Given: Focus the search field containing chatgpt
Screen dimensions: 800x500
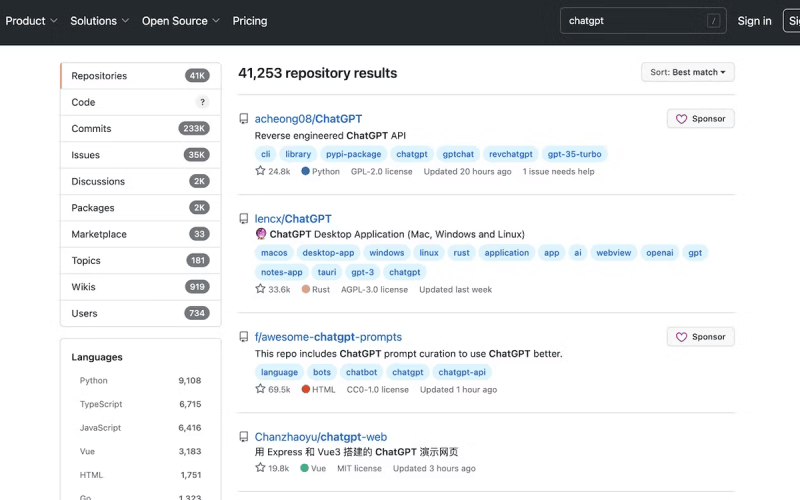Looking at the screenshot, I should [643, 21].
